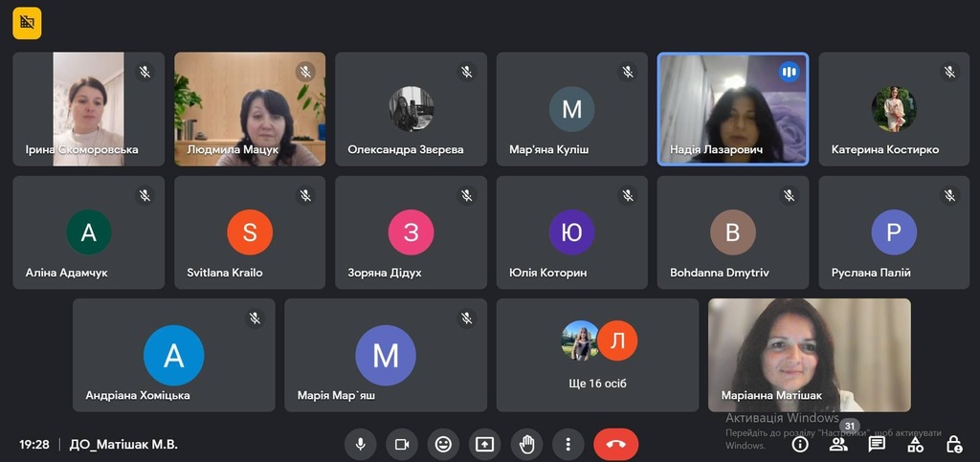Raise hand using the hand icon
Screen dimensions: 980x462
(525, 444)
